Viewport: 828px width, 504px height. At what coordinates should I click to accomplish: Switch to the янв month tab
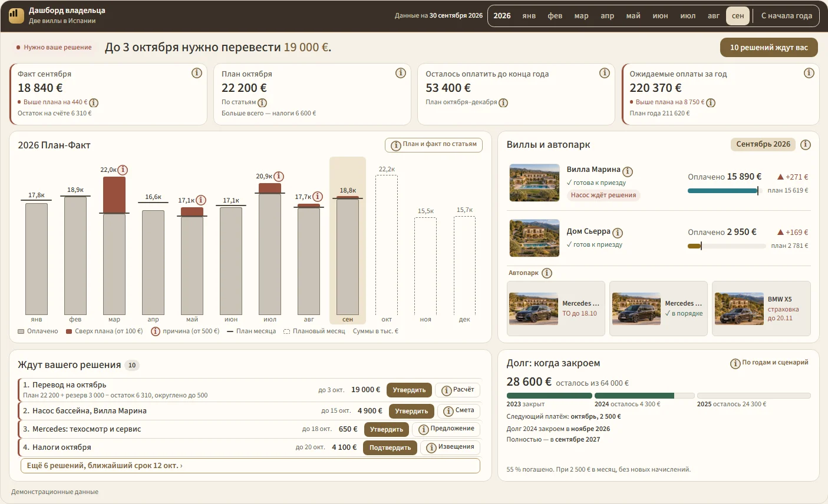[529, 16]
